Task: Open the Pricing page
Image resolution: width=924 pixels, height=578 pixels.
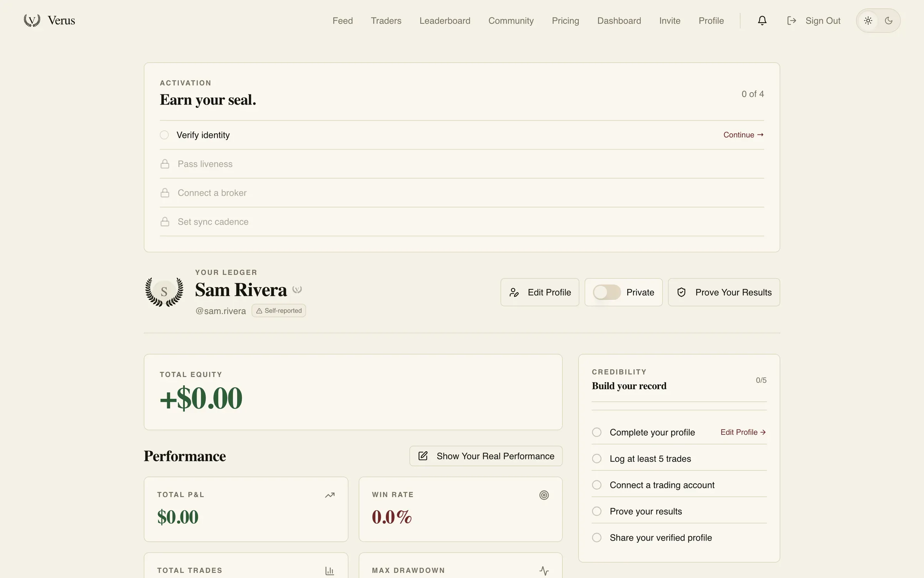Action: pyautogui.click(x=565, y=20)
